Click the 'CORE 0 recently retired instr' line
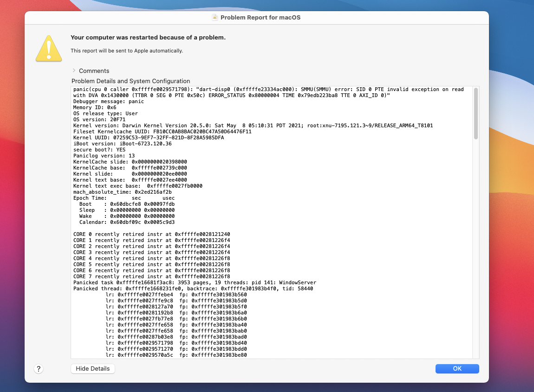 (x=151, y=234)
